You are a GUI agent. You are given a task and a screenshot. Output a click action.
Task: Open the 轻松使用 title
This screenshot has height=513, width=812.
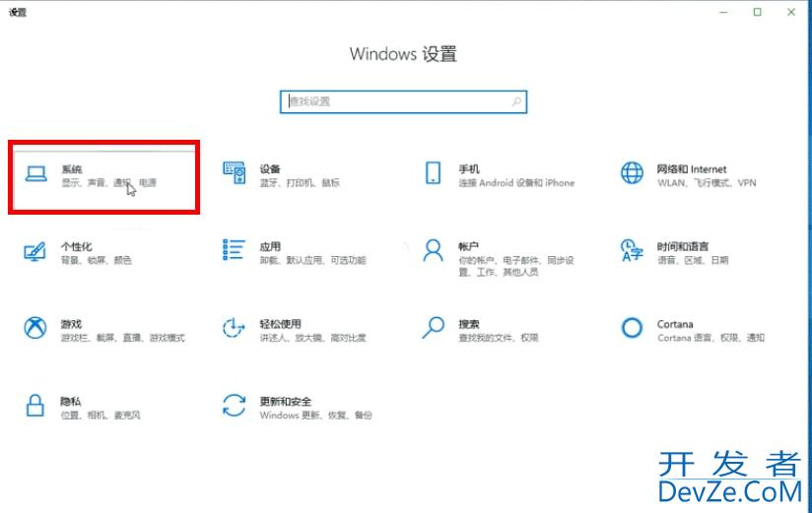tap(280, 324)
